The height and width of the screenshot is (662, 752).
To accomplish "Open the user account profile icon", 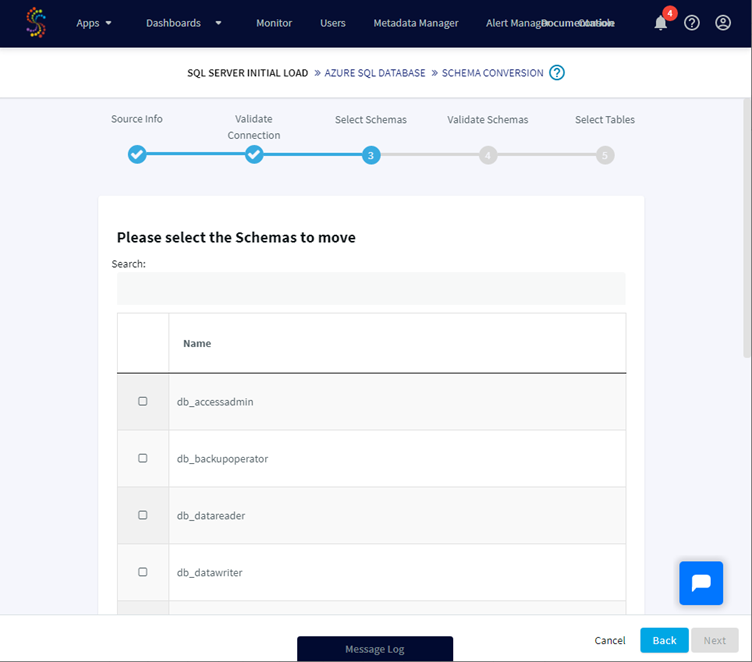I will click(723, 23).
